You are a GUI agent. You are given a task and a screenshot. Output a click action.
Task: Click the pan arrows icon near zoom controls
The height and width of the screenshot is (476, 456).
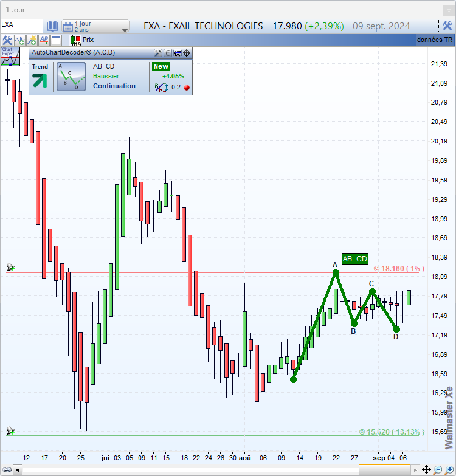pyautogui.click(x=427, y=470)
